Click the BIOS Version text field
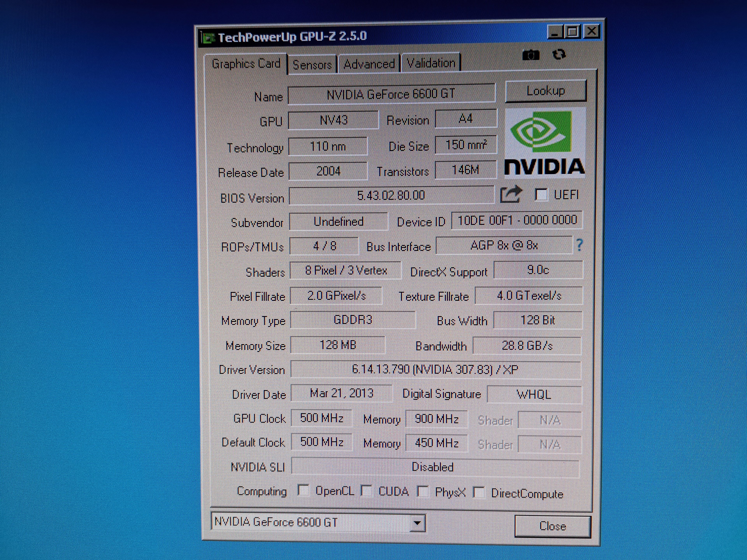Viewport: 747px width, 560px height. click(x=391, y=195)
